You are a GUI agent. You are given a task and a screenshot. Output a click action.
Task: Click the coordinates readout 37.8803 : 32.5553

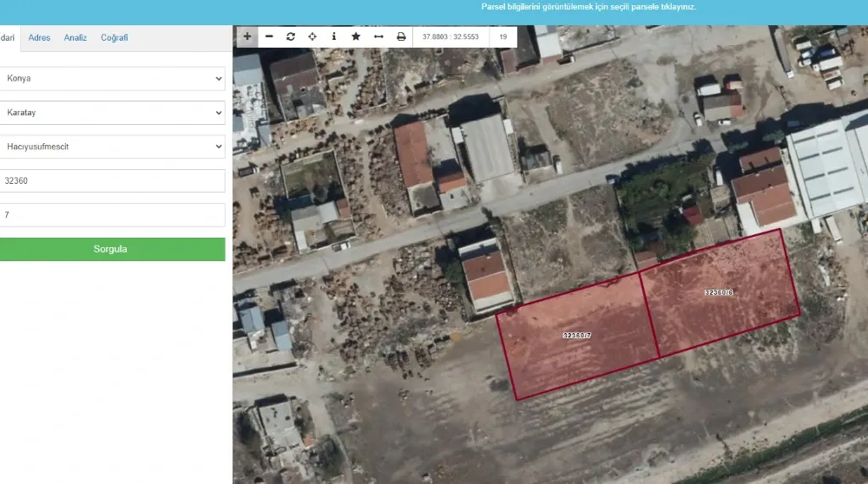tap(450, 36)
